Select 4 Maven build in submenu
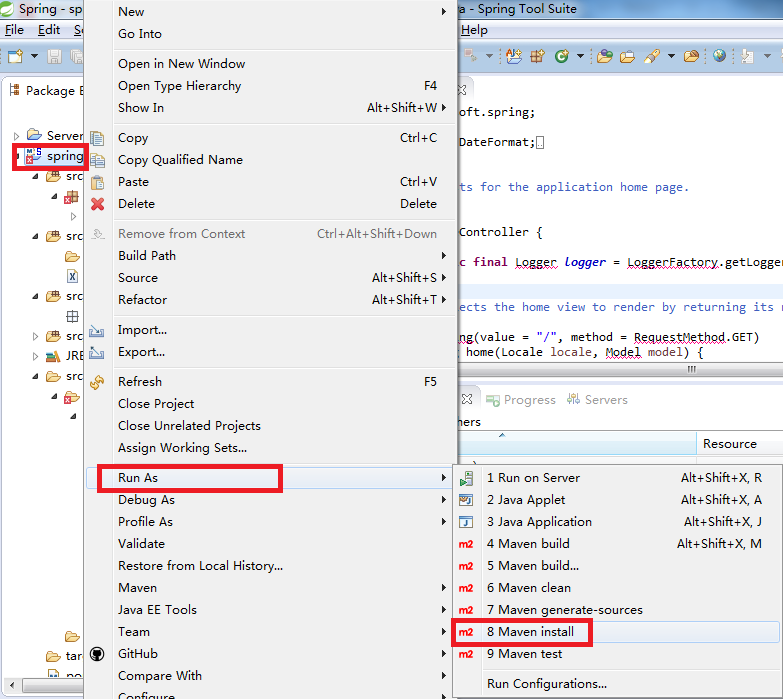783x699 pixels. 616,544
